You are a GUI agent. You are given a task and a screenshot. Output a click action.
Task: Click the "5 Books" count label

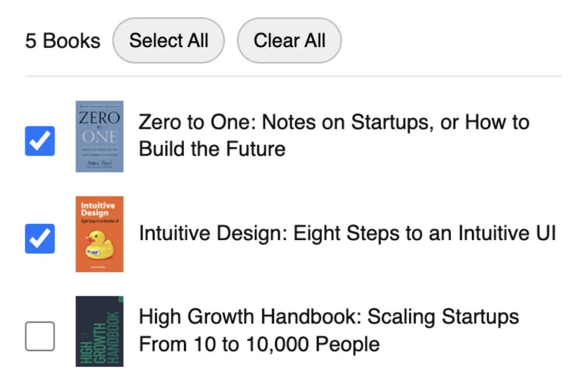pyautogui.click(x=63, y=41)
